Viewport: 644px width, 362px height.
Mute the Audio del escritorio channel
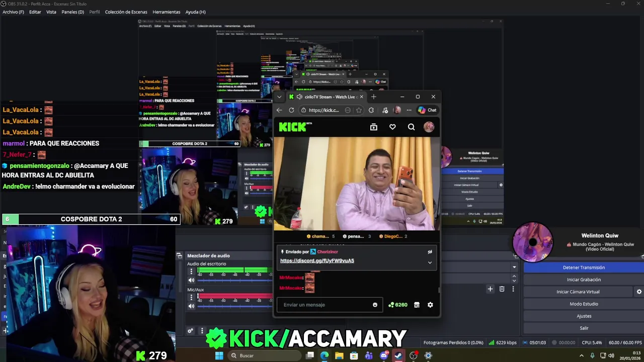click(x=191, y=280)
